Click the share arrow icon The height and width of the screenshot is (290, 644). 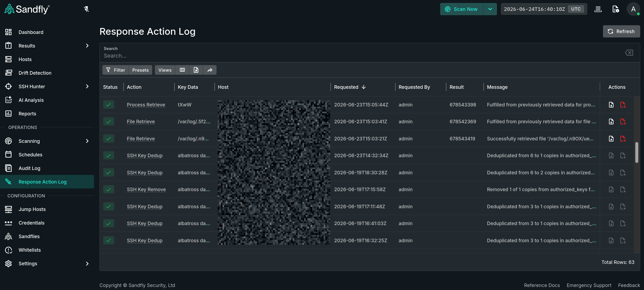click(x=210, y=70)
